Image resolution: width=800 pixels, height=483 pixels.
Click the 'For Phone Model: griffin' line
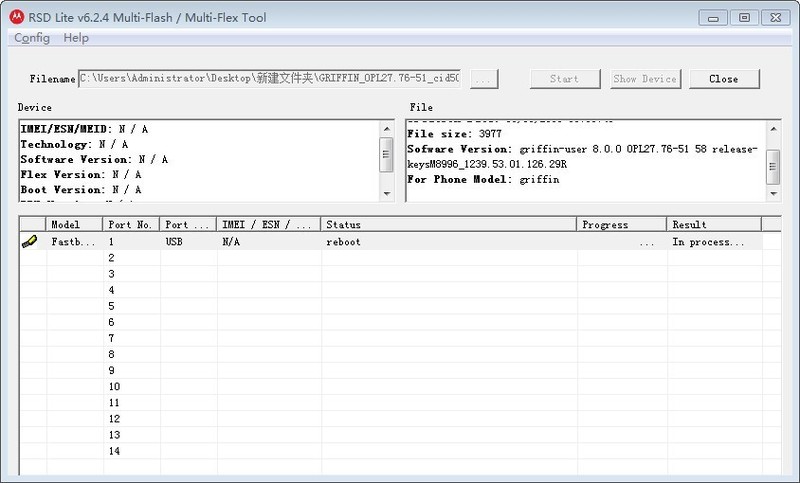pos(483,180)
